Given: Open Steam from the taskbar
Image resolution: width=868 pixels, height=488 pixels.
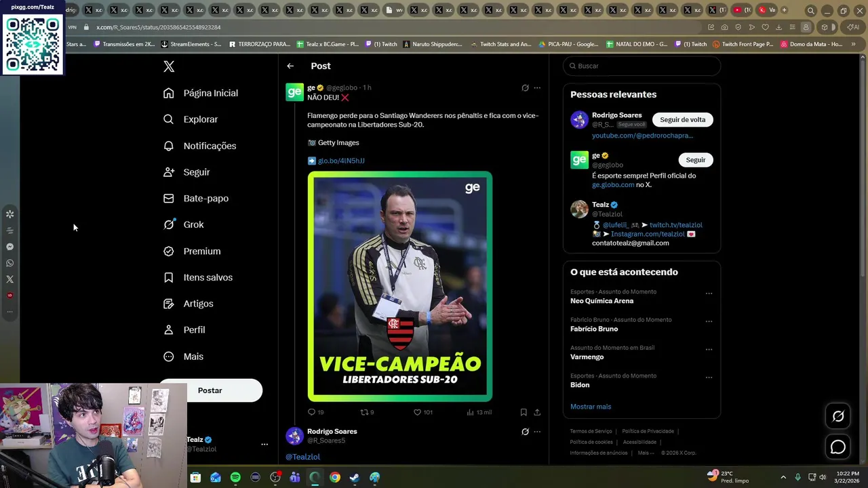Looking at the screenshot, I should pos(355,477).
